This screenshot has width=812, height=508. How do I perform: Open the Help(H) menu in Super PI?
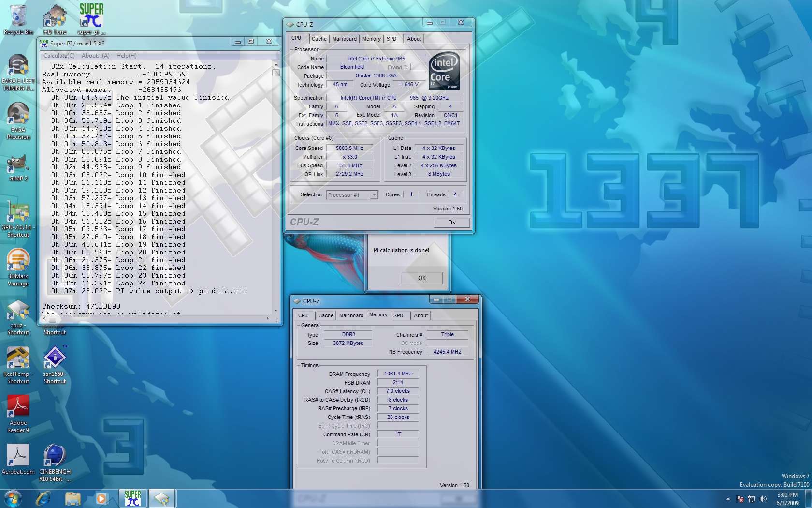126,56
